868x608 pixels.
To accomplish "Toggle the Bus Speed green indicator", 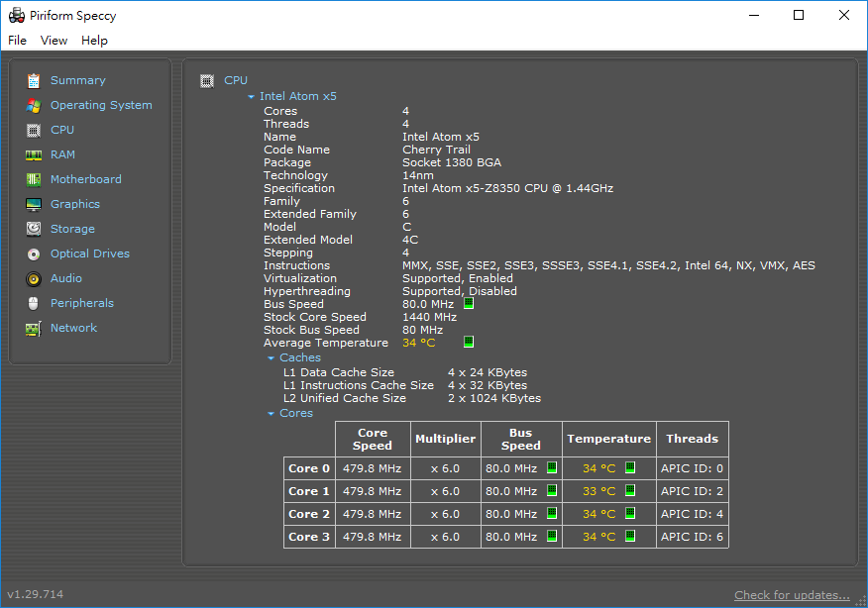I will (x=469, y=304).
